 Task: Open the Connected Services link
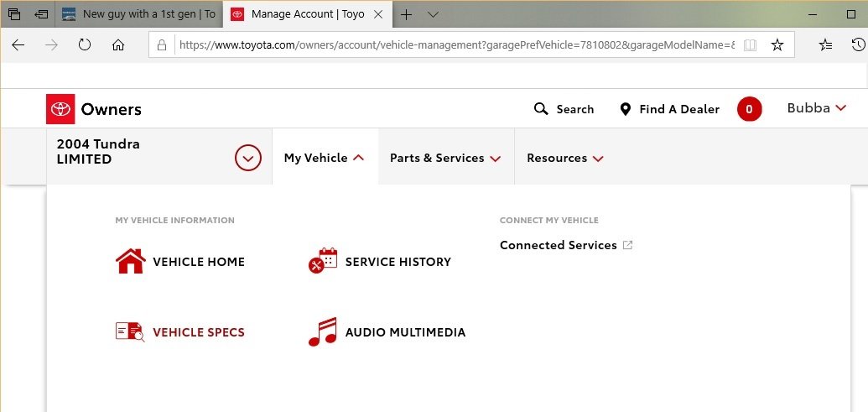pos(558,245)
